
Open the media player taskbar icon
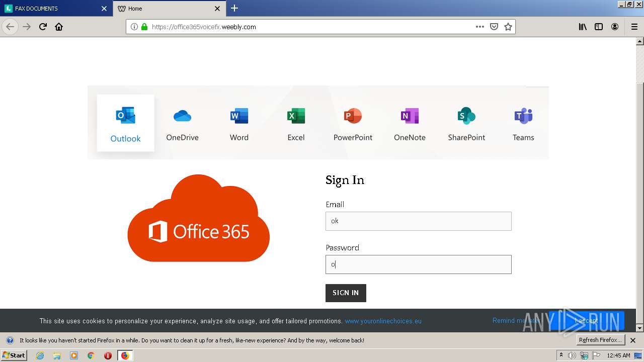(74, 355)
